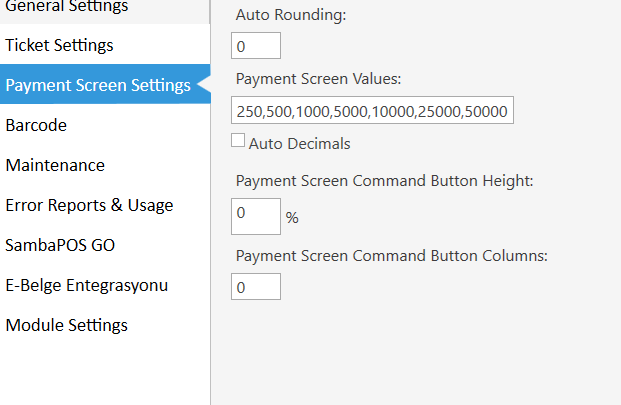Click the Payment Screen Values text box
The width and height of the screenshot is (621, 405).
(372, 110)
